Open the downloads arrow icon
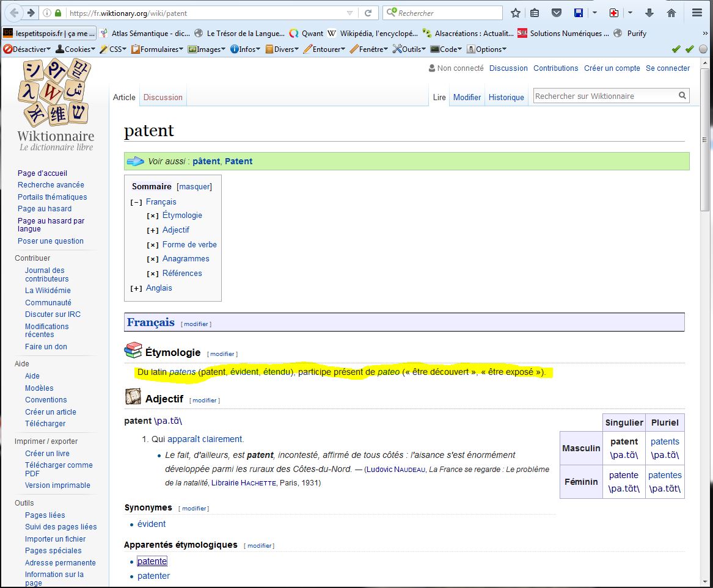Viewport: 713px width, 588px height. pyautogui.click(x=649, y=13)
